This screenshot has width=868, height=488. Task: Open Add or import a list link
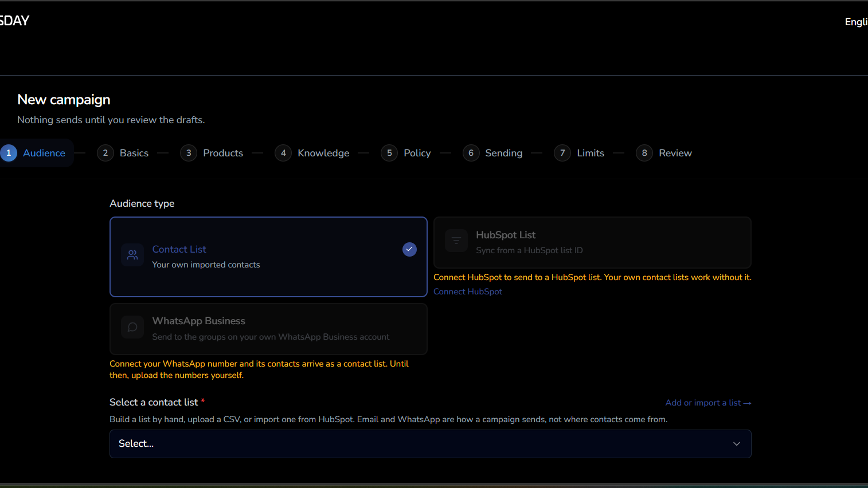pos(708,403)
